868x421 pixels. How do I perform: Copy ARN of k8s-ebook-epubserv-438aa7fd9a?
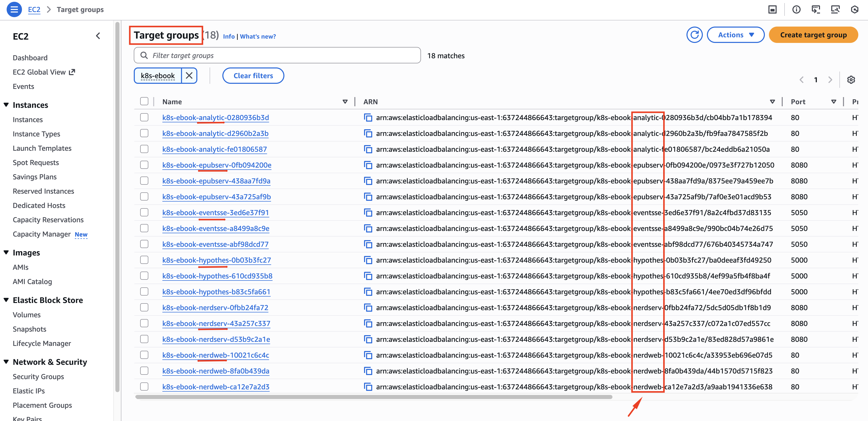click(368, 181)
